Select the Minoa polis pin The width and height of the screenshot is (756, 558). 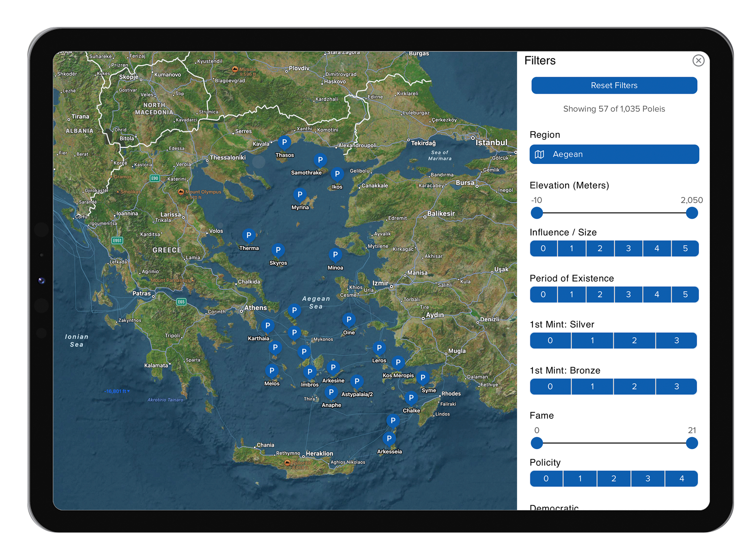[335, 255]
